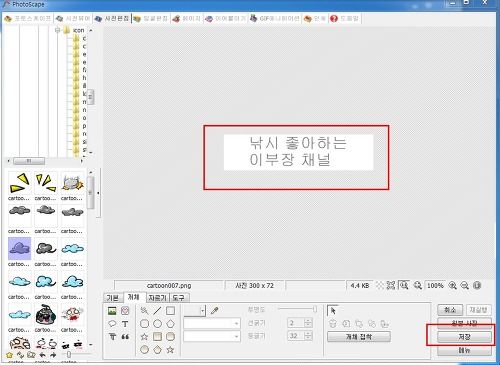Activate the arrow pointer selection tool
Screen dimensions: 500x365
tap(333, 311)
